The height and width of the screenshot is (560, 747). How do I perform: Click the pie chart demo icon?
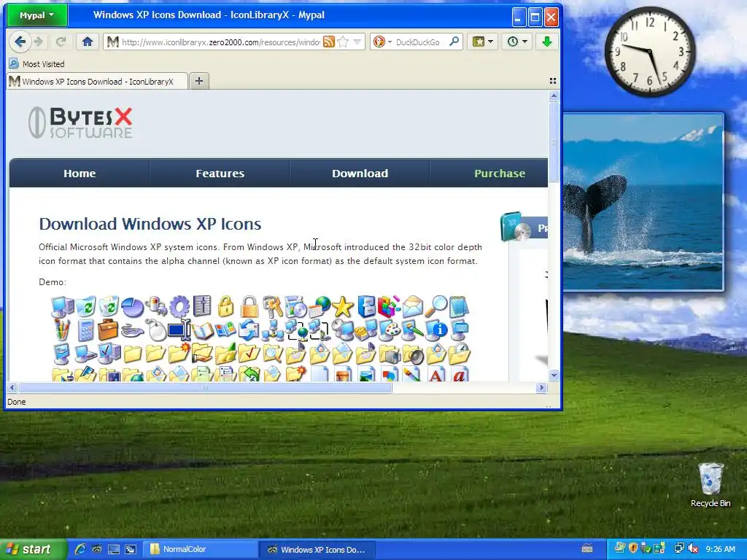[133, 307]
